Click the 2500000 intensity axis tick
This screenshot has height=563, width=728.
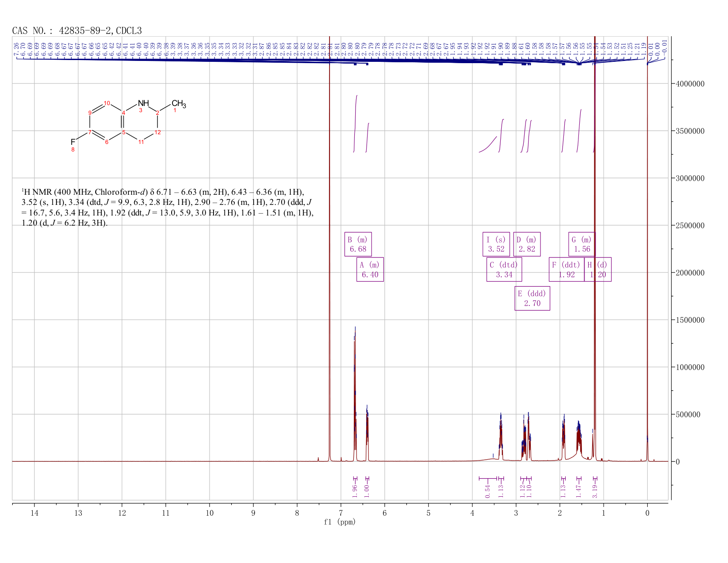tap(690, 225)
